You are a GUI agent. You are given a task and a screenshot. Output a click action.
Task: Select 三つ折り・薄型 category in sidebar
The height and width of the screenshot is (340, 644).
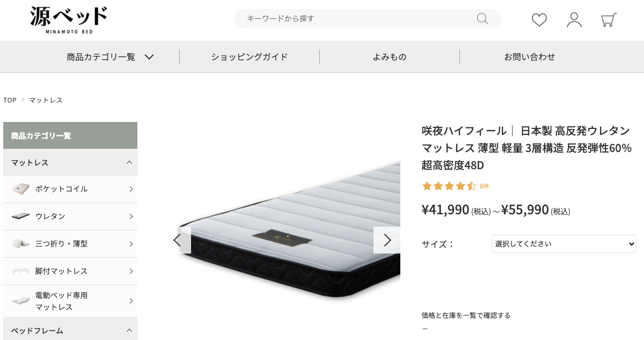pyautogui.click(x=70, y=244)
